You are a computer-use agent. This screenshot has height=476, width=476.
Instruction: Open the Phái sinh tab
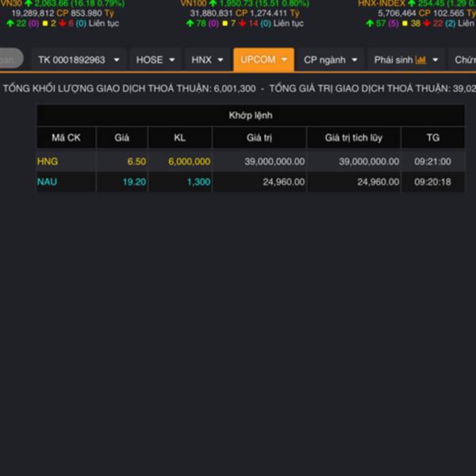pyautogui.click(x=406, y=59)
